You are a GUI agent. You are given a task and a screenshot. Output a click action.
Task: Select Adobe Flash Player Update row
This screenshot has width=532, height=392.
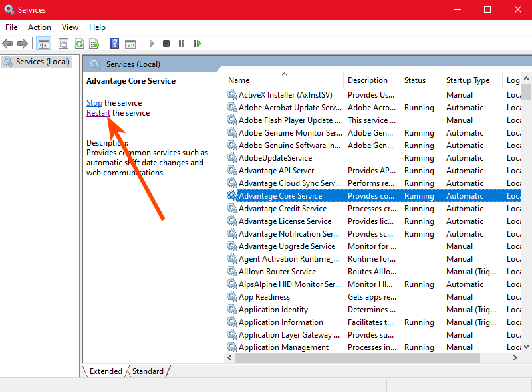(x=373, y=120)
